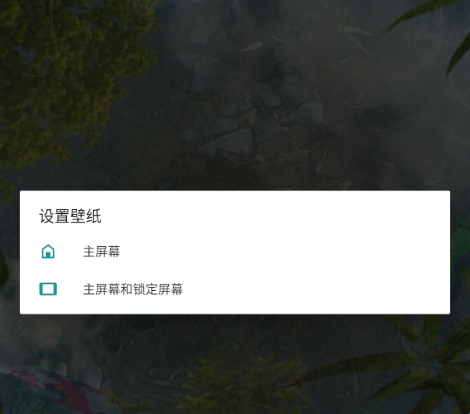Click blank area right of 主屏幕和锁定屏幕

[x=317, y=289]
